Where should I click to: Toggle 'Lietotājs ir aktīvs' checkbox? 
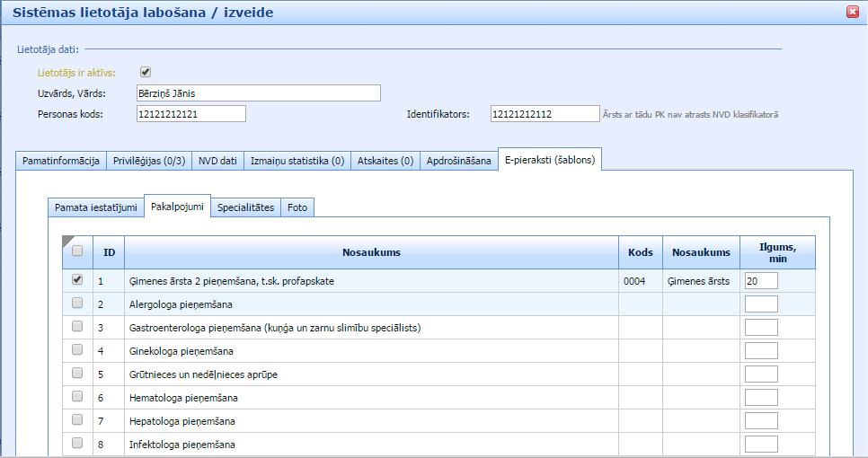tap(146, 73)
